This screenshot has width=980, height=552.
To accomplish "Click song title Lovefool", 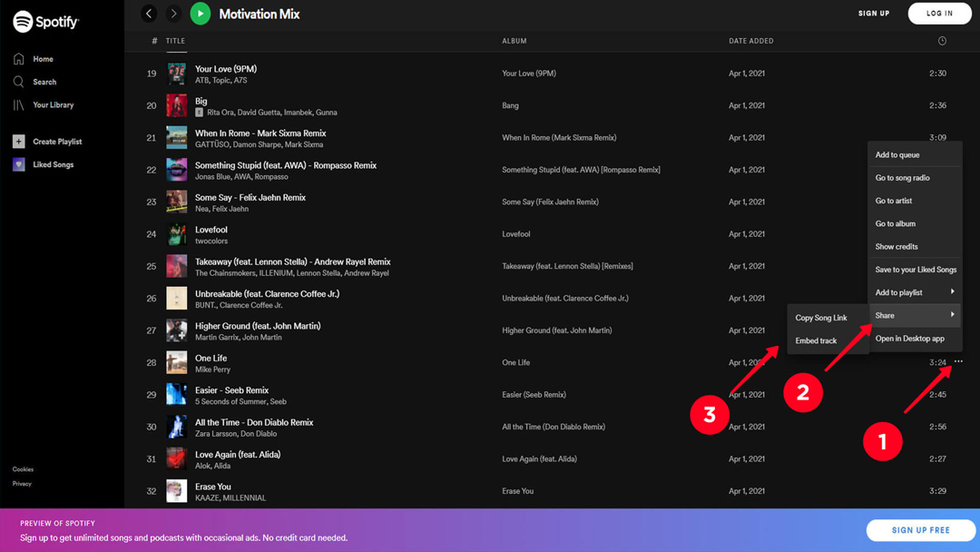I will pyautogui.click(x=211, y=230).
